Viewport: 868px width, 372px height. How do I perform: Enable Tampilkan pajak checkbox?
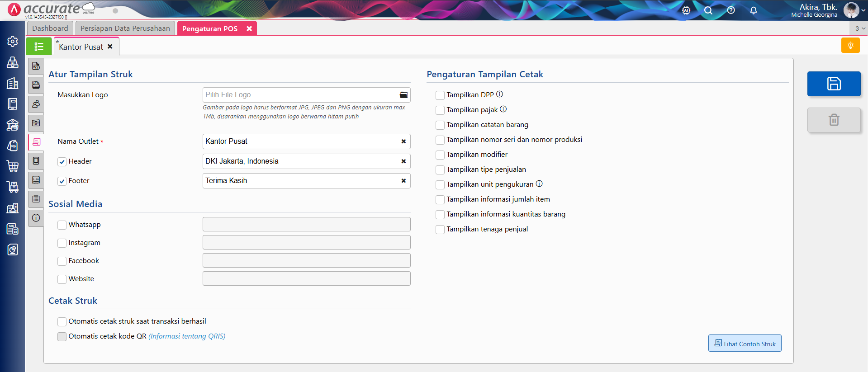click(x=440, y=110)
